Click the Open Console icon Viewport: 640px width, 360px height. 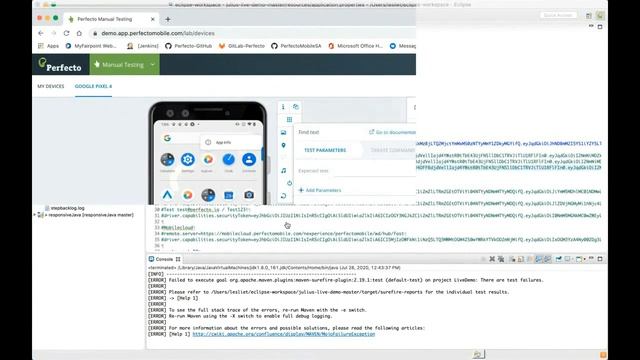click(x=579, y=259)
